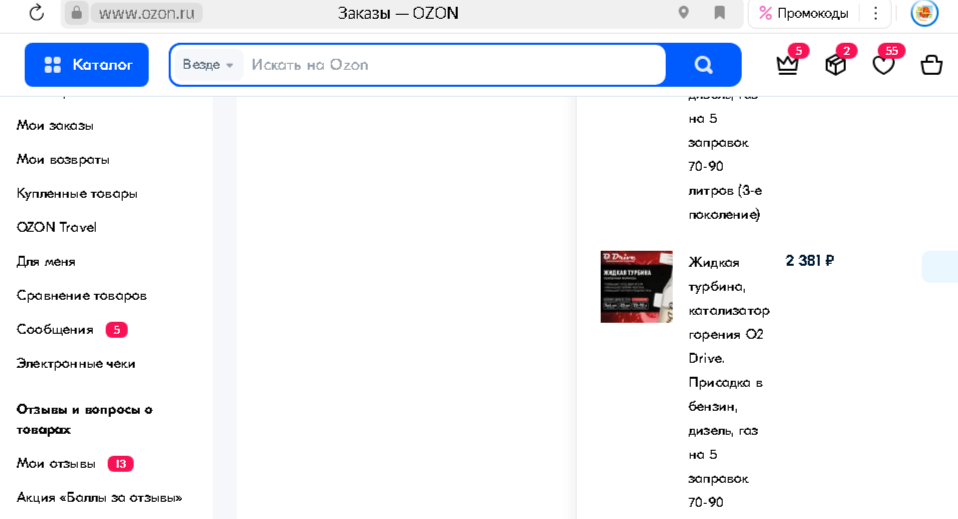
Task: Click the www.ozon.ru address field
Action: [147, 13]
